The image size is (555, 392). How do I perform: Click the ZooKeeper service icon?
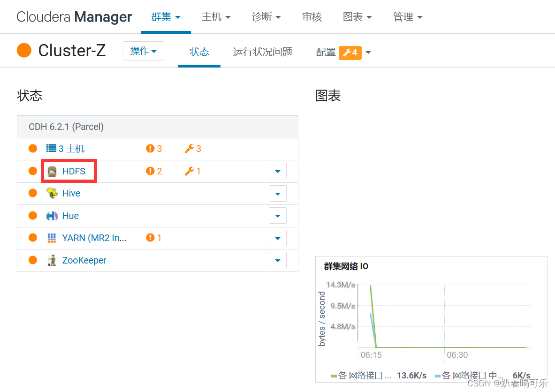[x=52, y=260]
